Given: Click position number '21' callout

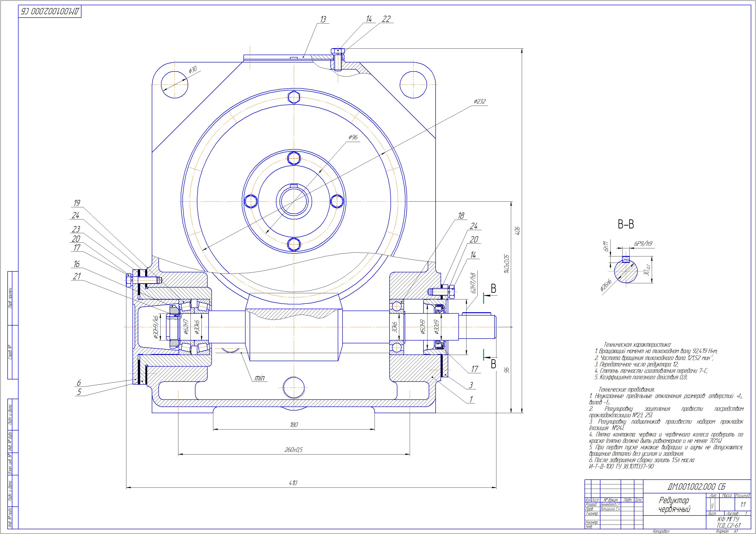Looking at the screenshot, I should click(x=77, y=277).
